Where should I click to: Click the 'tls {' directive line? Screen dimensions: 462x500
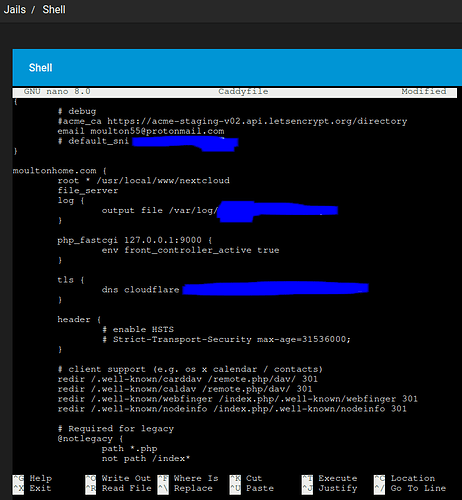point(71,280)
